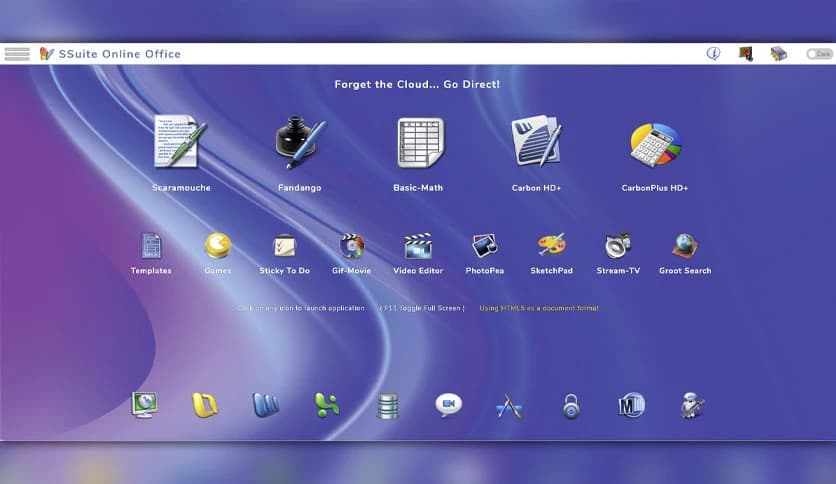Image resolution: width=836 pixels, height=484 pixels.
Task: Click the 'Scaramouche' label
Action: pos(181,188)
